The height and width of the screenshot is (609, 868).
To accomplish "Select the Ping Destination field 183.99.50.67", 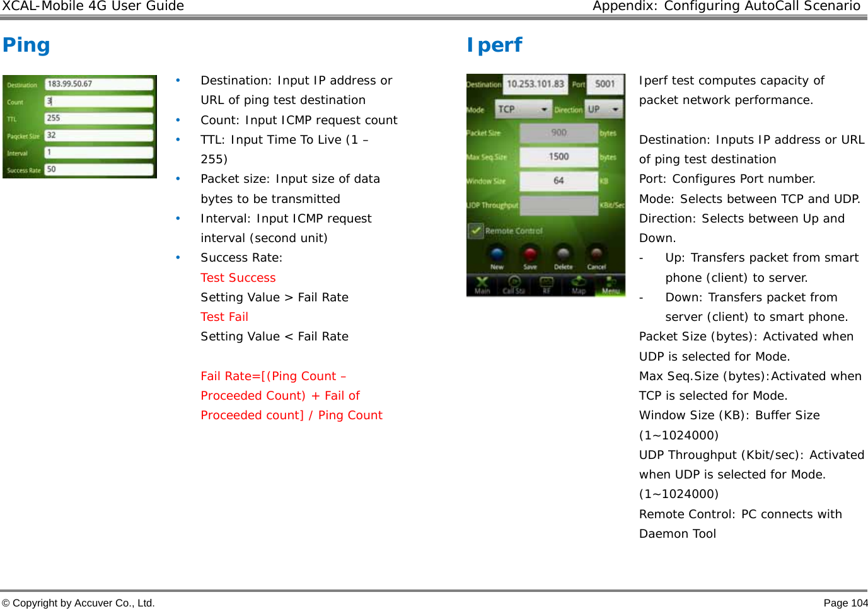I will [x=99, y=84].
